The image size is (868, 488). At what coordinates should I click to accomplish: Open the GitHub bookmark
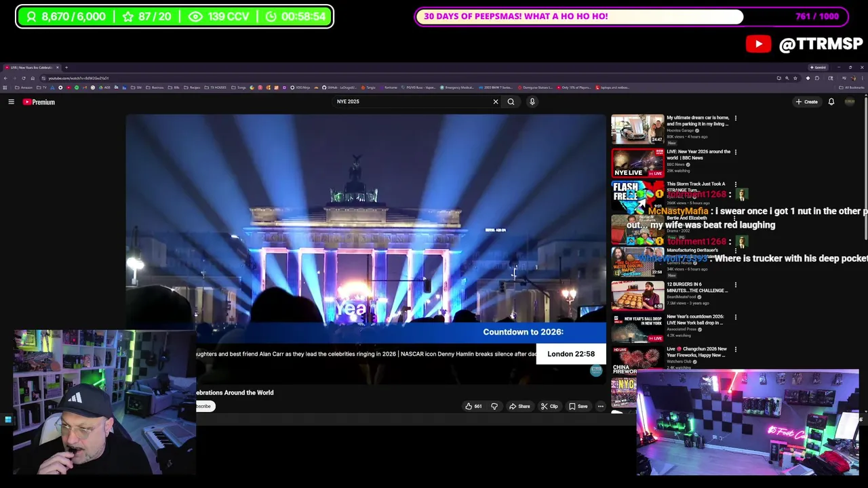tap(340, 87)
